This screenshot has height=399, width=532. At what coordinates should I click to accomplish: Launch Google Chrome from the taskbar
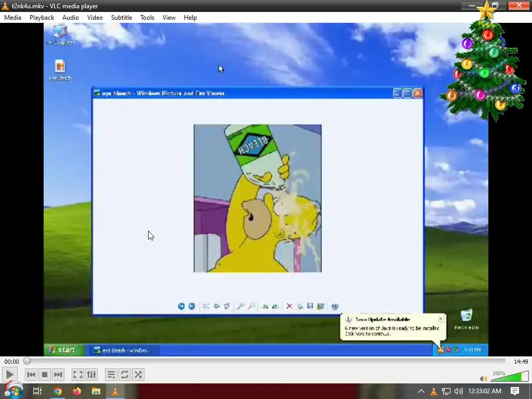click(58, 391)
